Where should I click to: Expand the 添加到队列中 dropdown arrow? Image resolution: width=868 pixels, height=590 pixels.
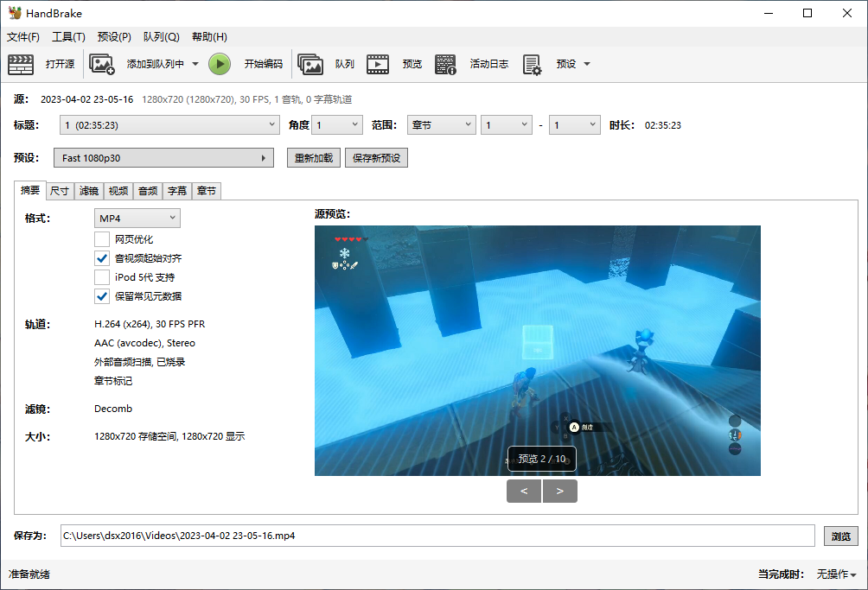195,64
